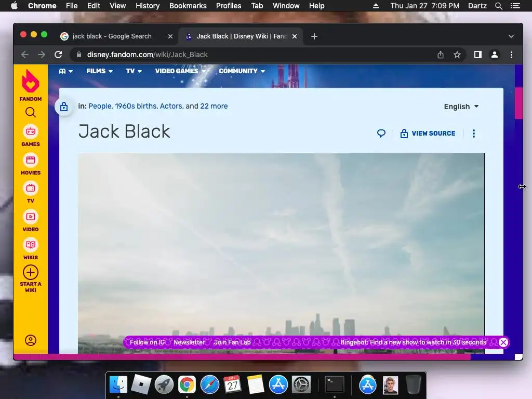Expand the wiki explore dropdown icon
This screenshot has height=399, width=532.
[x=66, y=71]
